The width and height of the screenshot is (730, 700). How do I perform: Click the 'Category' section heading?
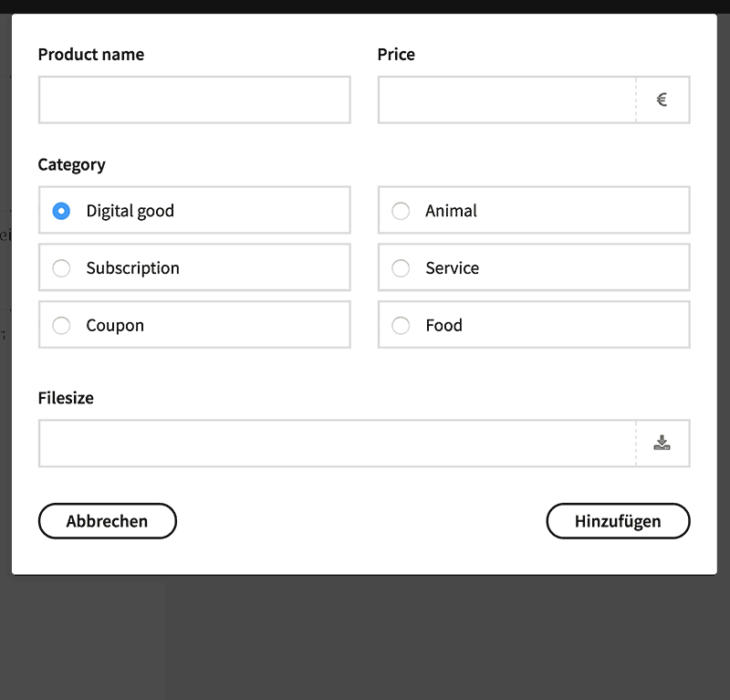[71, 165]
